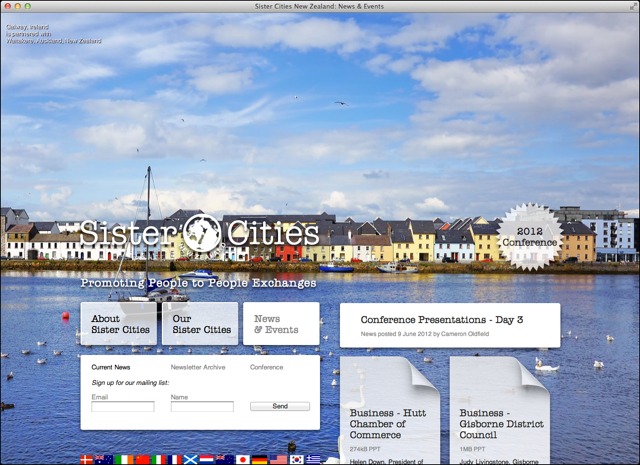Open the Our Sister Cities tab
This screenshot has height=465, width=640.
coord(200,324)
